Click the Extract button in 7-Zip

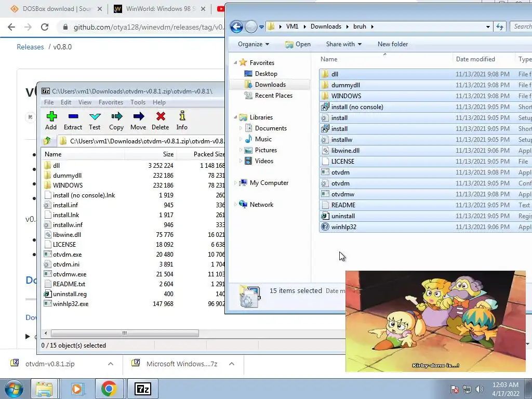[73, 121]
